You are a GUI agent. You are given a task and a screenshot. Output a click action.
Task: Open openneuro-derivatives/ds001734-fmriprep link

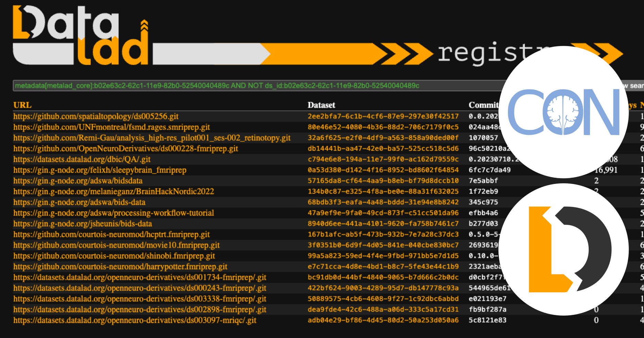coord(140,277)
